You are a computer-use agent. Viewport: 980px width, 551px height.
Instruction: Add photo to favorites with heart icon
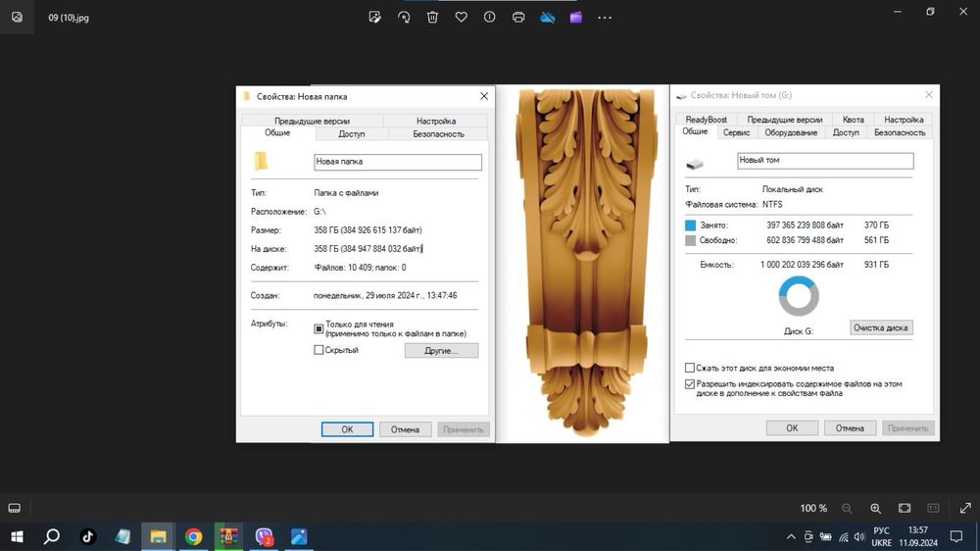click(461, 17)
